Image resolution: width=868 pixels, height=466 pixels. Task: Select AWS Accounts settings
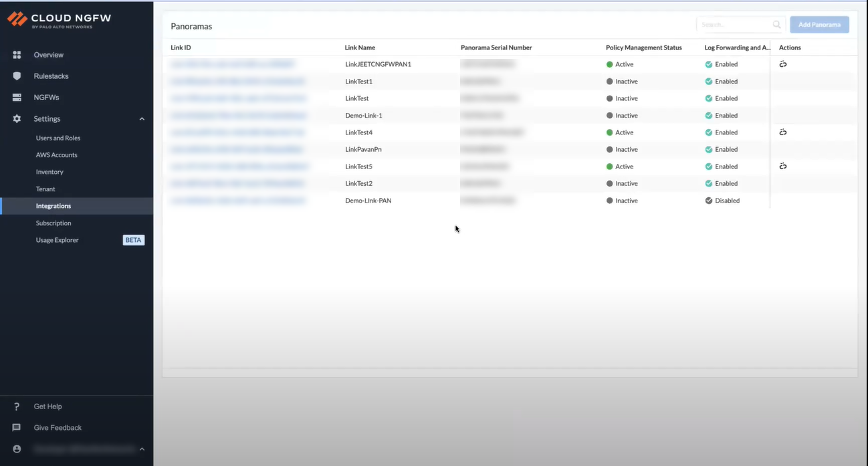pyautogui.click(x=57, y=155)
